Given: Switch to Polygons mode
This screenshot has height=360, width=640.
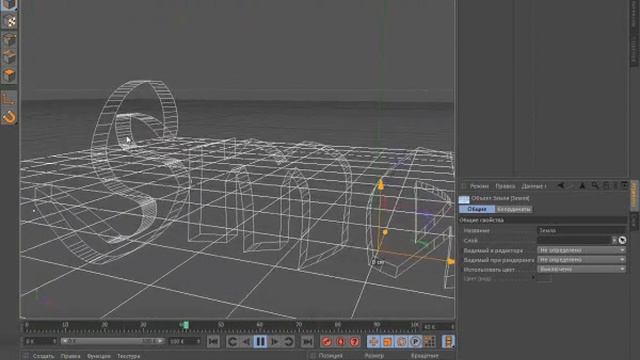Looking at the screenshot, I should 9,75.
